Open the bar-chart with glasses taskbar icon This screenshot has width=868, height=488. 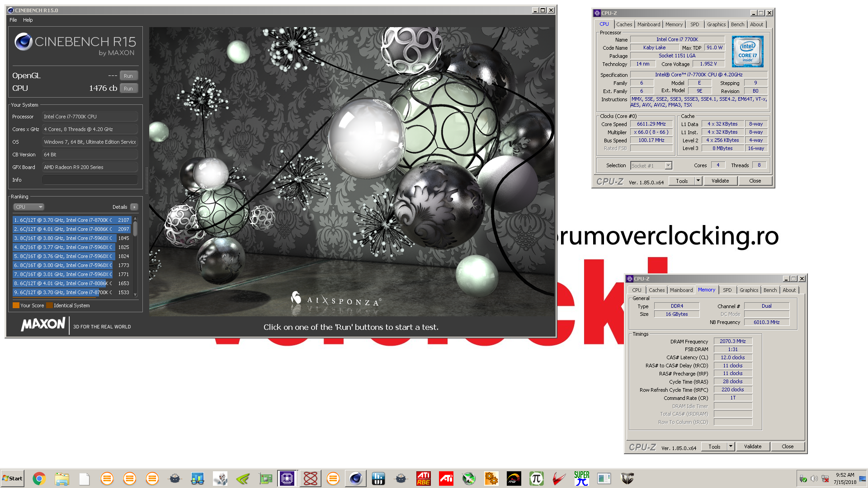(x=198, y=479)
